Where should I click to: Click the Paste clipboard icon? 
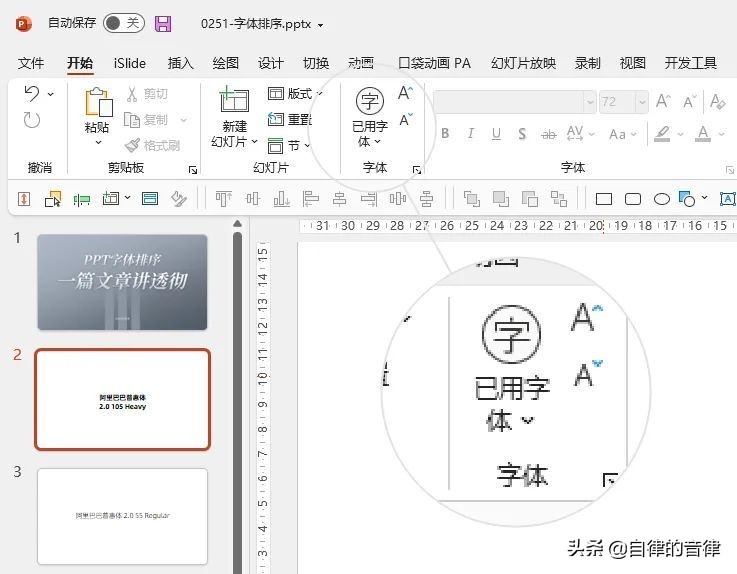click(98, 102)
